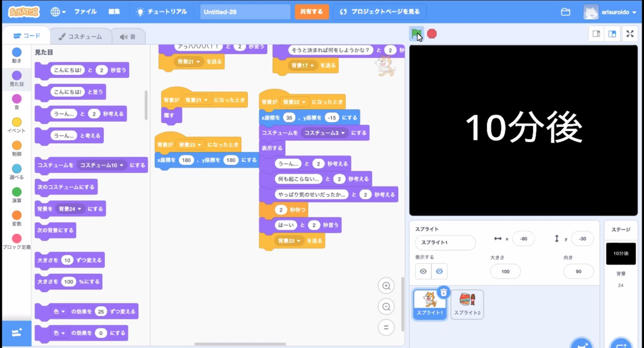Open the ファイル menu
Viewport: 644px width, 348px height.
click(x=85, y=12)
